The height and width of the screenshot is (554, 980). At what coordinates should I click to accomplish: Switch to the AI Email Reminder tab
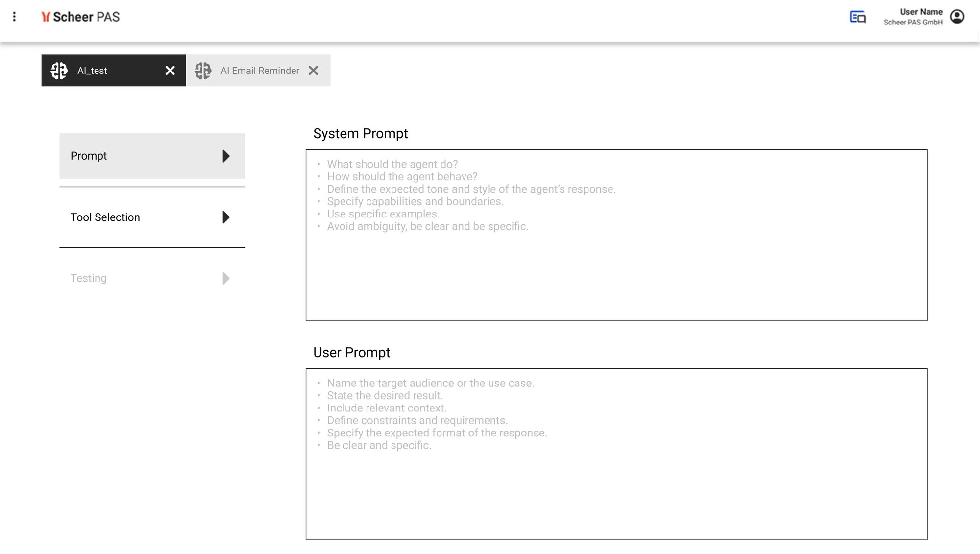260,71
